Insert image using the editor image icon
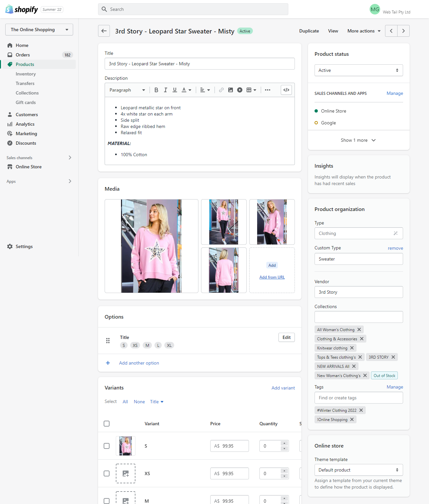Viewport: 429px width, 504px height. [231, 90]
